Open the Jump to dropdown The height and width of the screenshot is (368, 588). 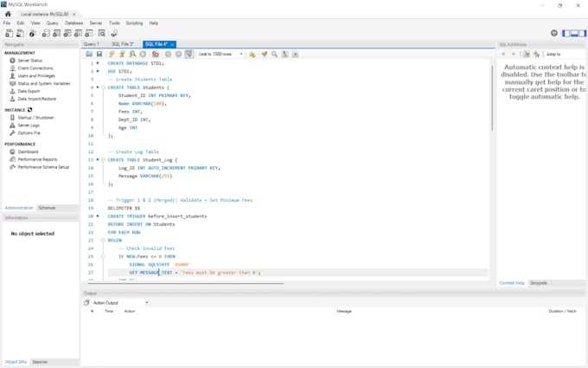pos(565,54)
